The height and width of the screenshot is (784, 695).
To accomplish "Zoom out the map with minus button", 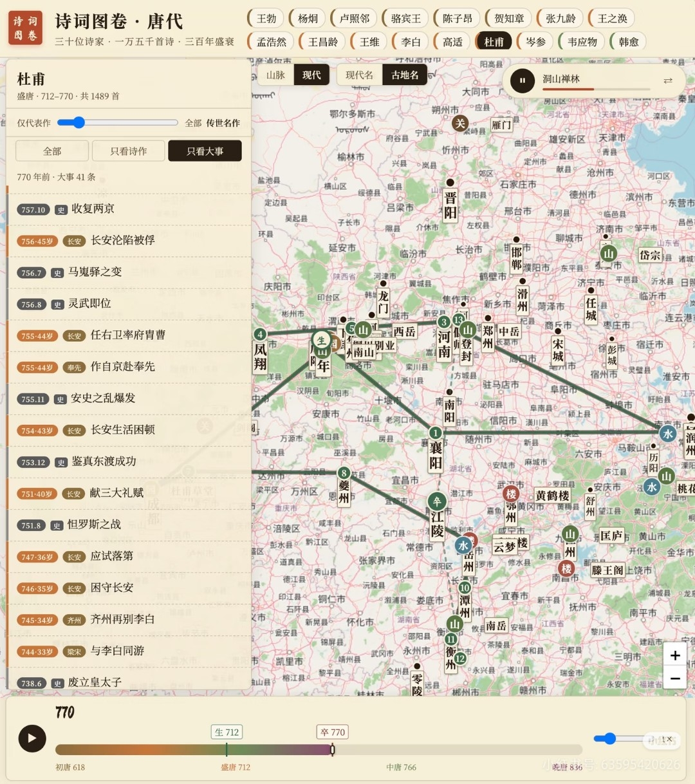I will [675, 678].
